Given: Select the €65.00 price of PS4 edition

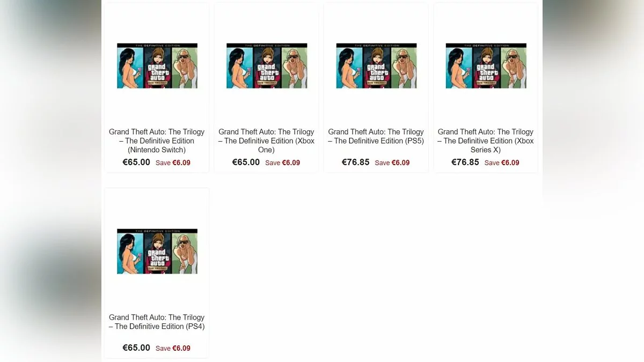Looking at the screenshot, I should point(136,348).
